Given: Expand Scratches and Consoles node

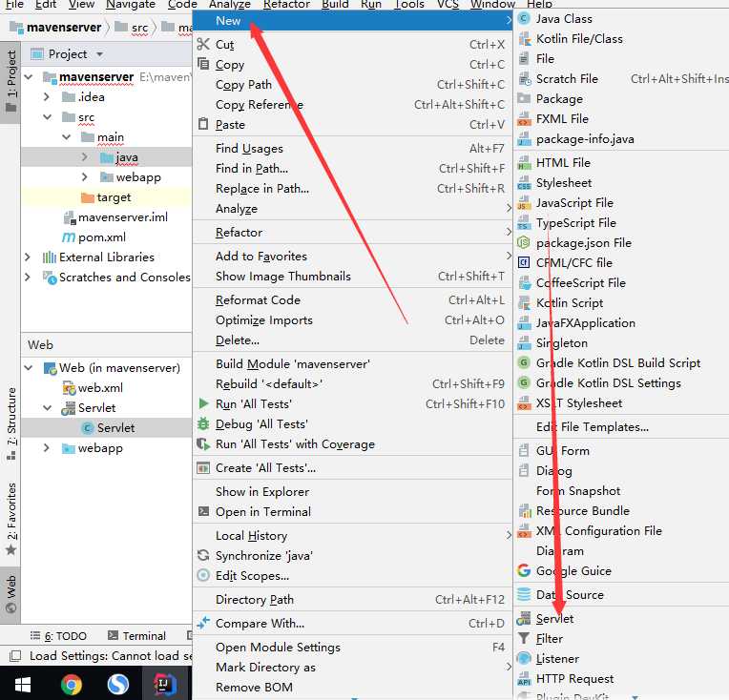Looking at the screenshot, I should point(28,277).
